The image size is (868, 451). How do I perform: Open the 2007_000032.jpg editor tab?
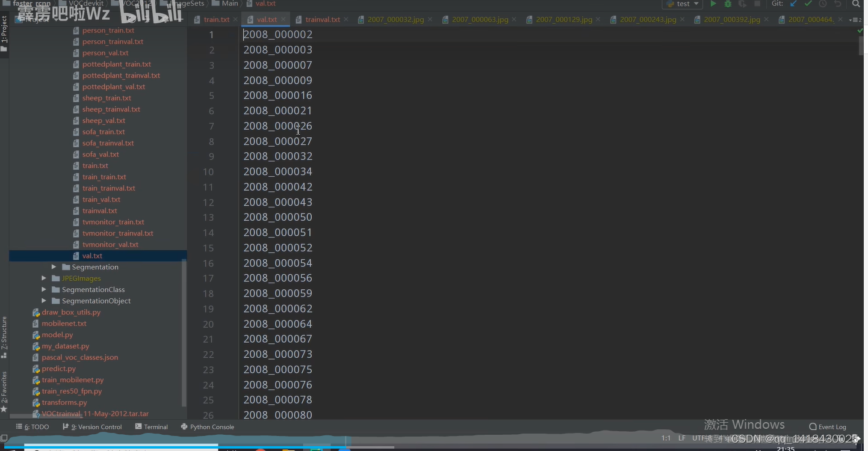point(395,19)
